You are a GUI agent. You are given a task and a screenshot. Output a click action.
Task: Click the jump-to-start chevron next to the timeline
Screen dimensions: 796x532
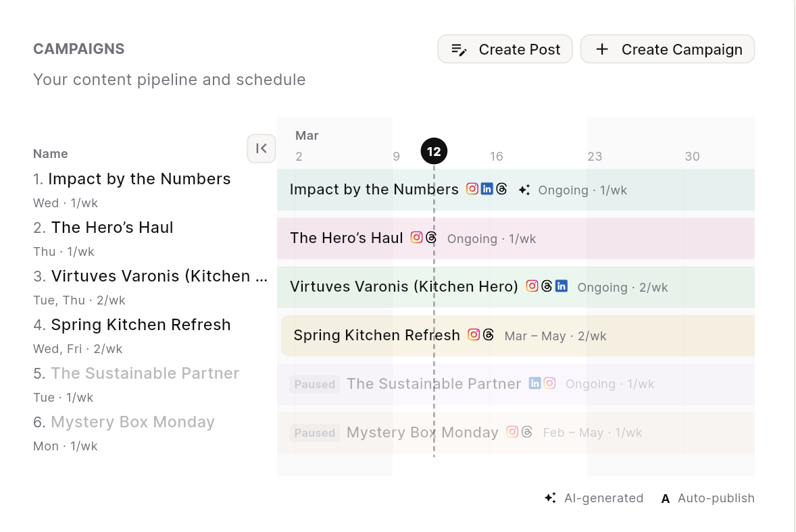coord(262,149)
